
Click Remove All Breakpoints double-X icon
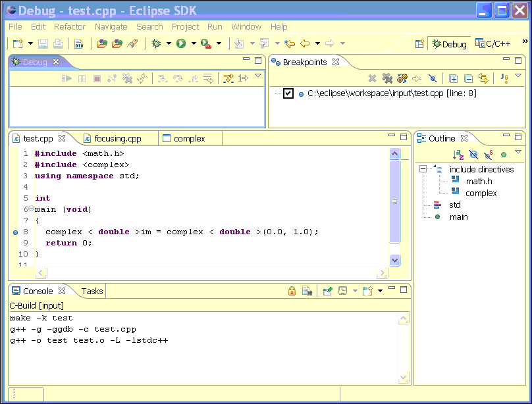(387, 79)
